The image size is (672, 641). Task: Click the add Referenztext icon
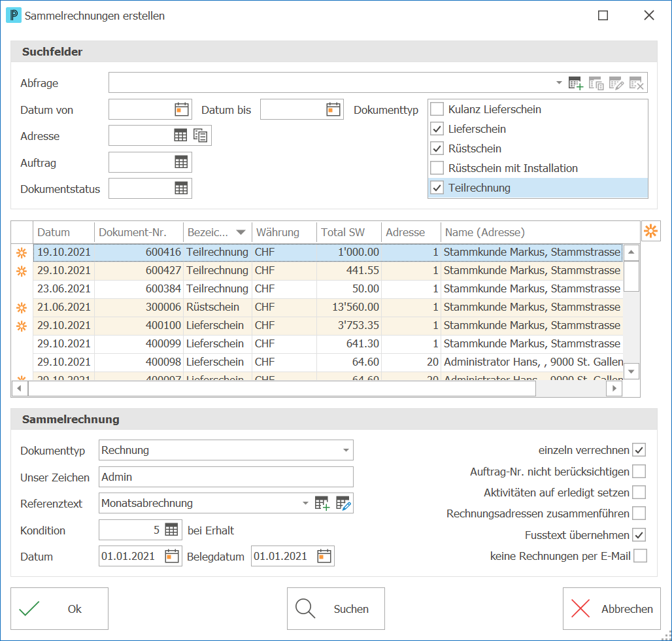coord(322,503)
